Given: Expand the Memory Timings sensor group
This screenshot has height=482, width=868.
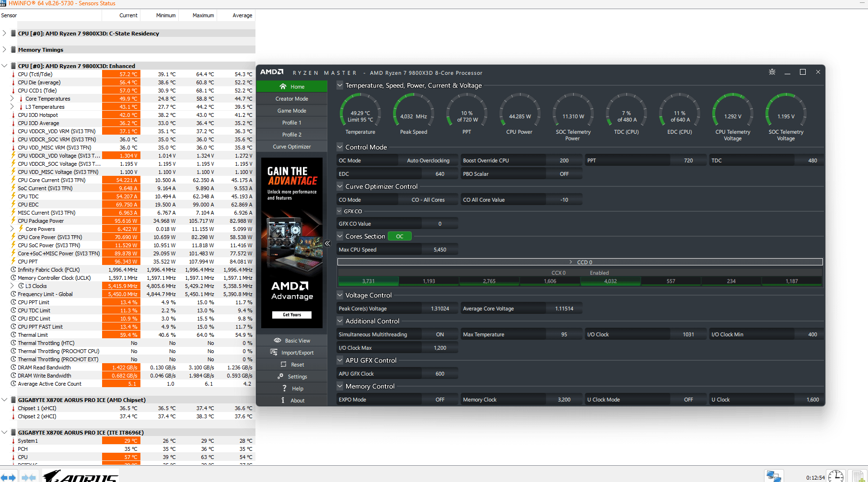Looking at the screenshot, I should pyautogui.click(x=4, y=50).
